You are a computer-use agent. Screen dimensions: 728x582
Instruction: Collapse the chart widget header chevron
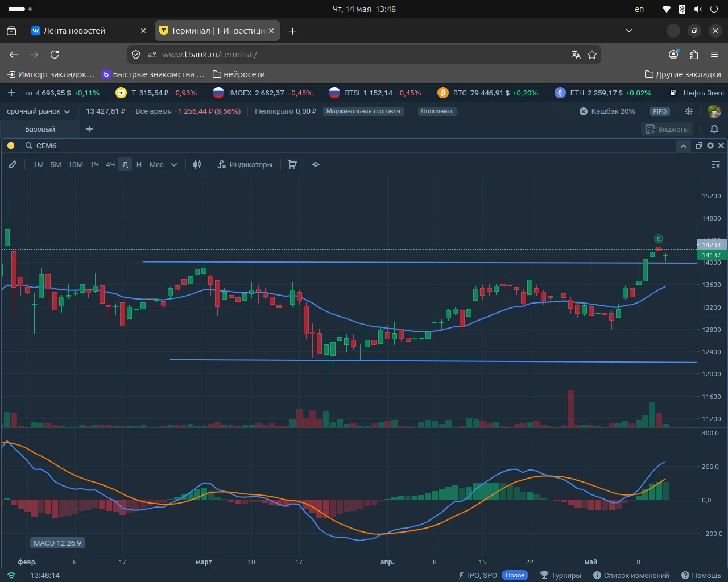click(684, 146)
